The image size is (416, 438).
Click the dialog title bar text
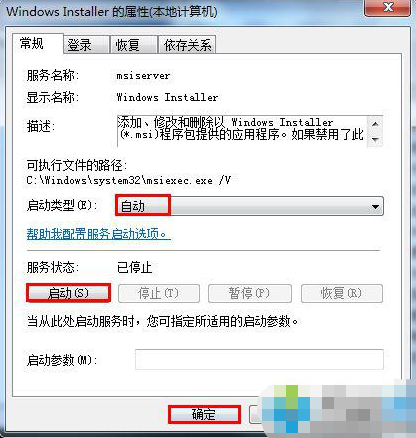pos(112,12)
